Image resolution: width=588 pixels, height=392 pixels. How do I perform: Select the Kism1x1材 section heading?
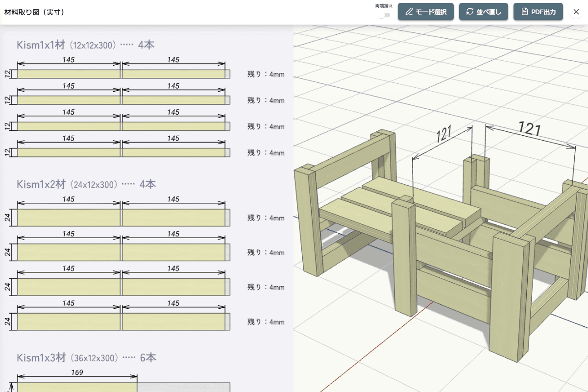[x=41, y=45]
